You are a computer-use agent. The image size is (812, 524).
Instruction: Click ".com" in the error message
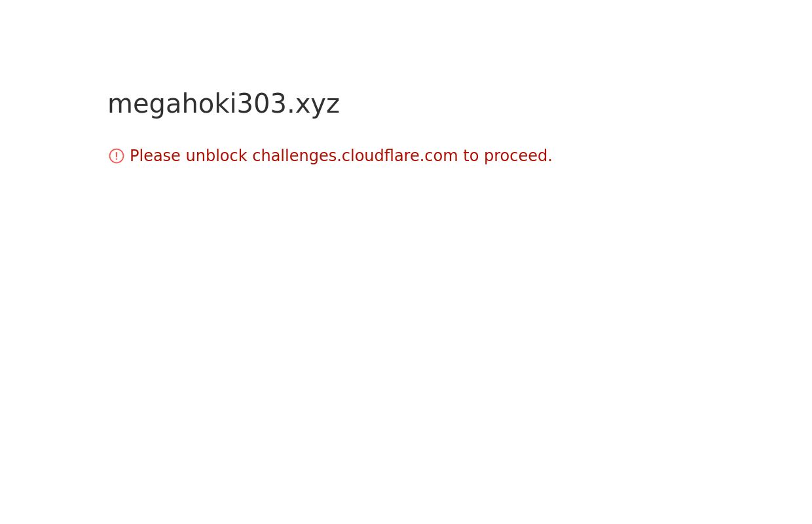(x=439, y=156)
